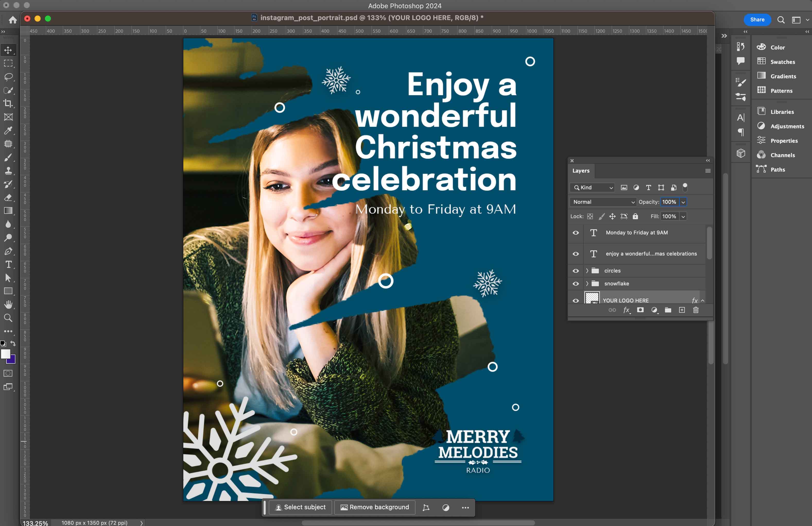Open the Channels panel
Image resolution: width=812 pixels, height=526 pixels.
782,155
